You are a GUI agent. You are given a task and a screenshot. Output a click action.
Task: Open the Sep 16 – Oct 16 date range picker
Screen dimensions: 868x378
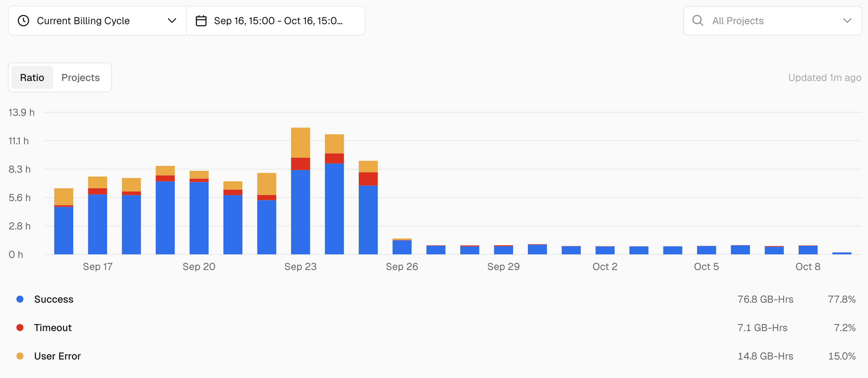(x=276, y=21)
